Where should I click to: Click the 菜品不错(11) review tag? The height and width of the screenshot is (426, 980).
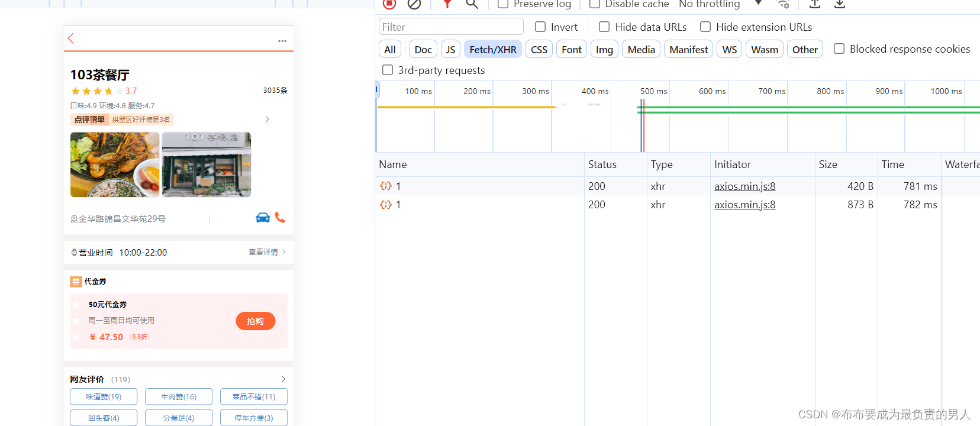coord(254,396)
